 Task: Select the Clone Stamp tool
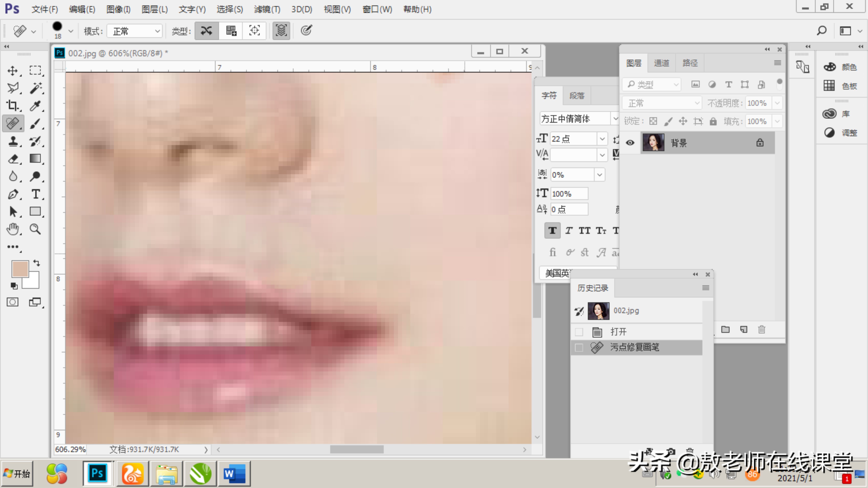13,141
